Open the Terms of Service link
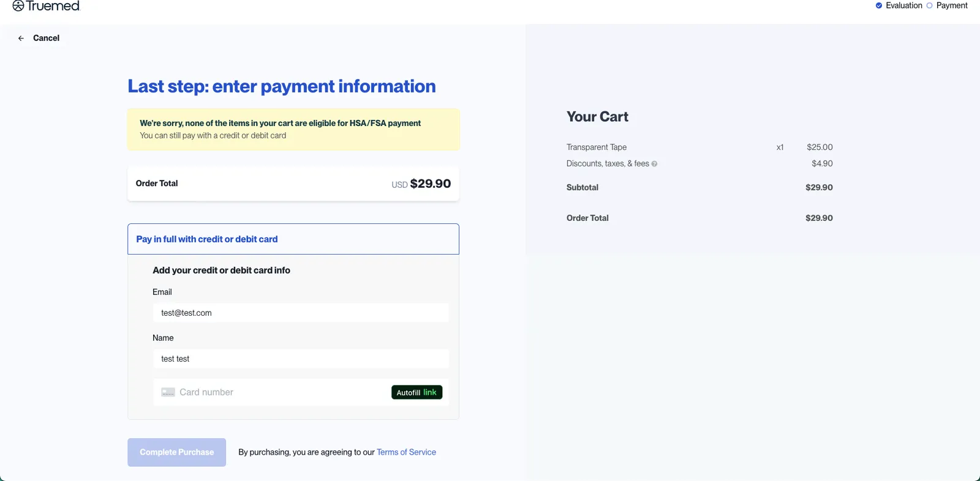 coord(406,452)
